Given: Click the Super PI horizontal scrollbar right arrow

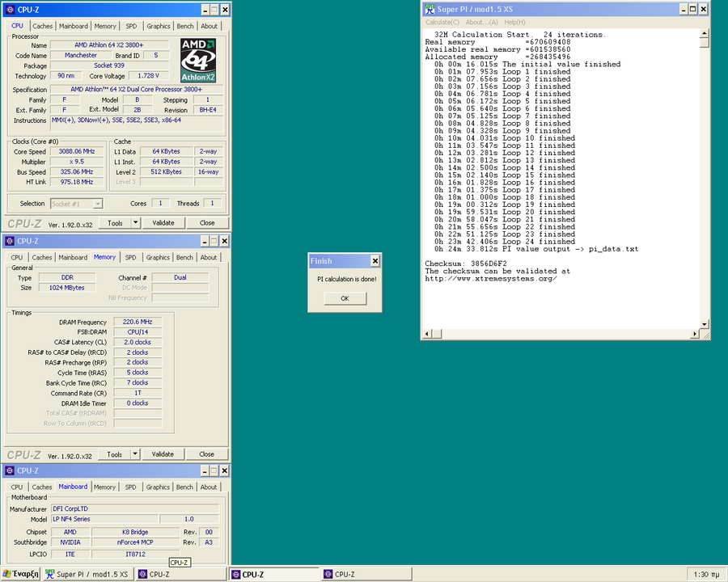Looking at the screenshot, I should tap(695, 334).
